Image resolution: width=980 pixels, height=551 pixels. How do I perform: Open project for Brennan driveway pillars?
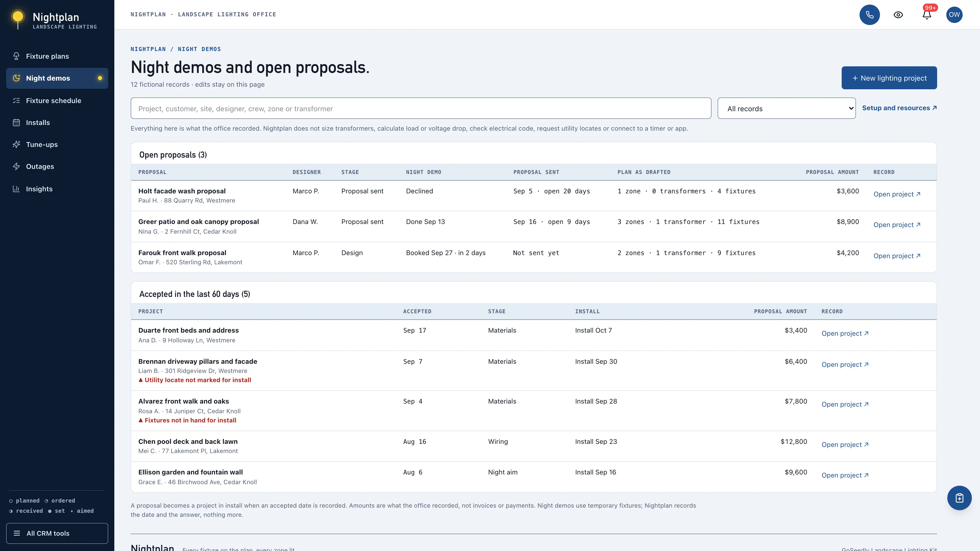pyautogui.click(x=845, y=365)
